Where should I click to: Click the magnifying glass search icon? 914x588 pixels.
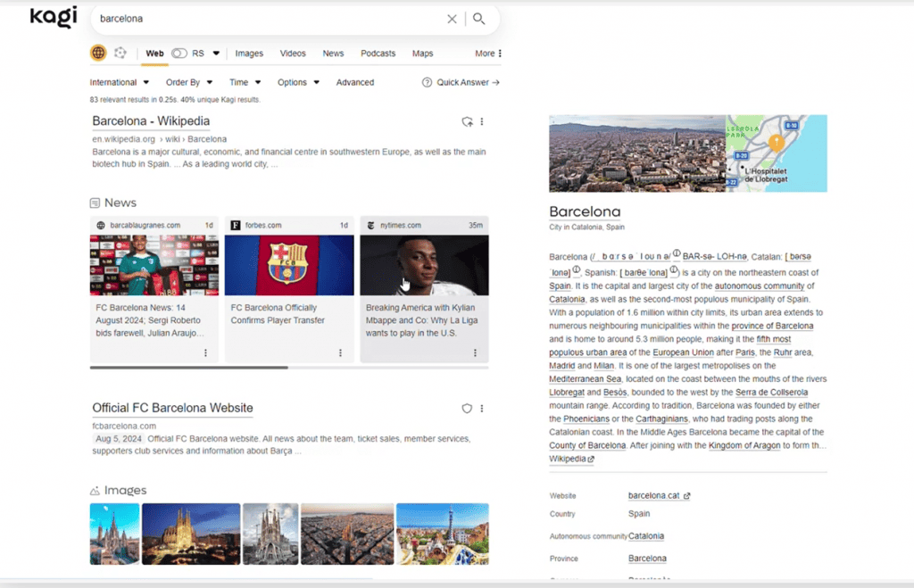click(479, 19)
